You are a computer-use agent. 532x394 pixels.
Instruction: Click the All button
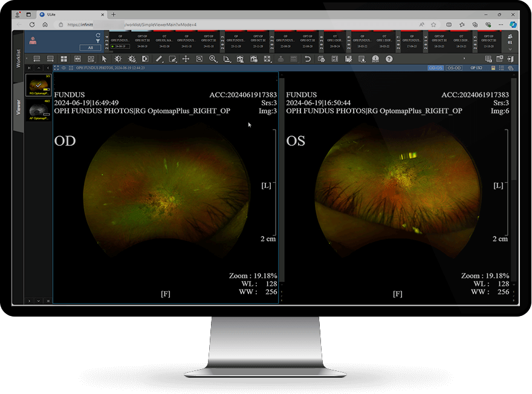(x=90, y=47)
